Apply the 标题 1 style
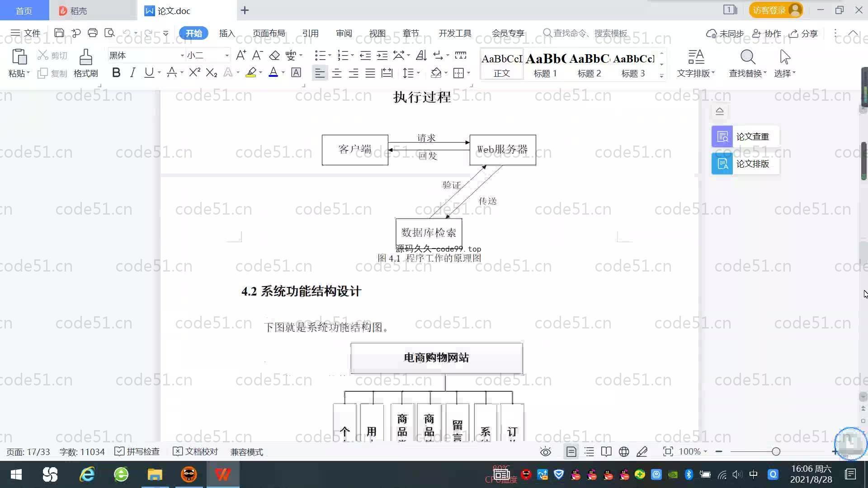The image size is (868, 488). 545,65
